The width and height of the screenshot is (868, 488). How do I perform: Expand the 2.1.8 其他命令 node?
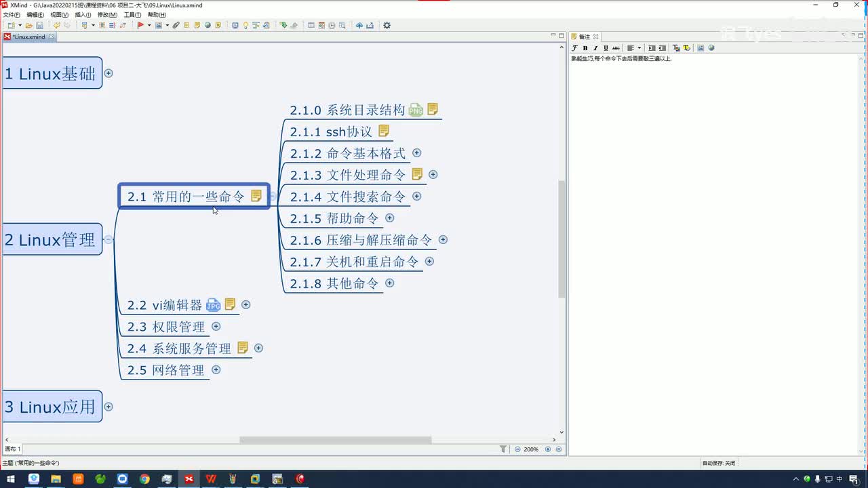coord(390,283)
